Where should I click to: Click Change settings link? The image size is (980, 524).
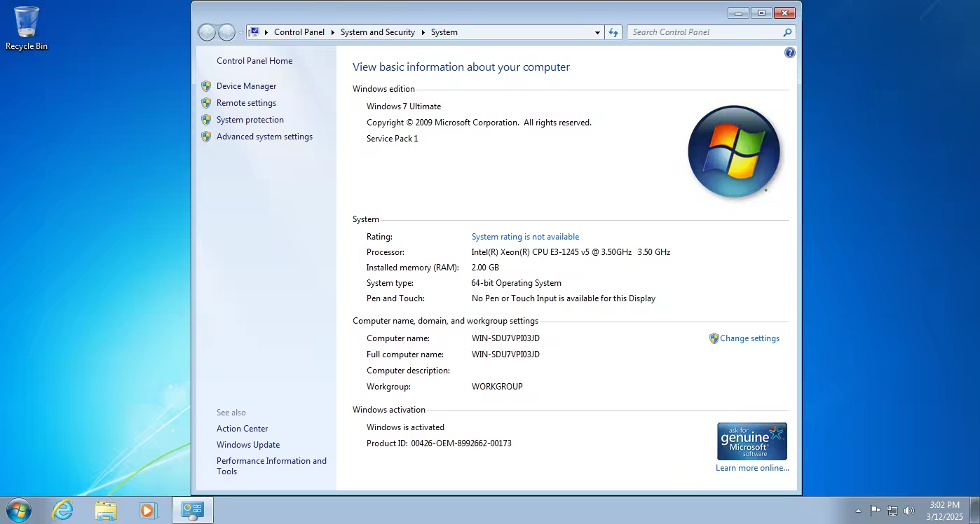pyautogui.click(x=749, y=338)
